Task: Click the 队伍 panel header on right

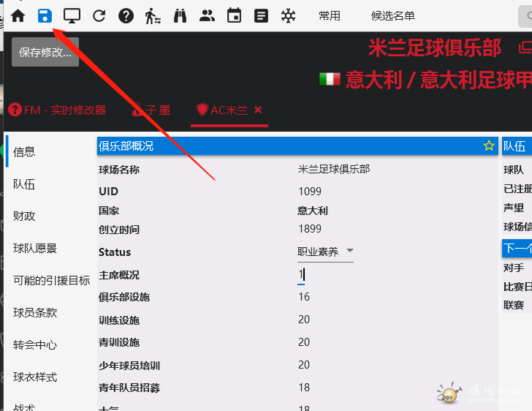Action: (517, 146)
